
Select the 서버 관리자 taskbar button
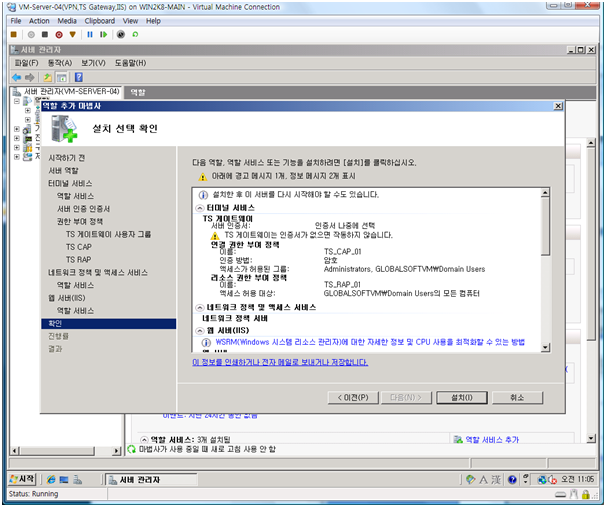coord(151,480)
